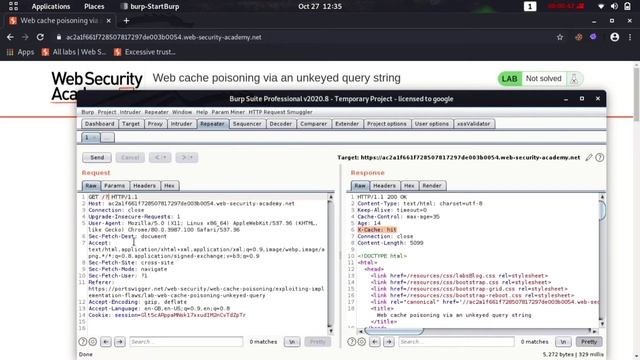Click the Cancel button in Repeater
640x360 pixels.
(130, 158)
